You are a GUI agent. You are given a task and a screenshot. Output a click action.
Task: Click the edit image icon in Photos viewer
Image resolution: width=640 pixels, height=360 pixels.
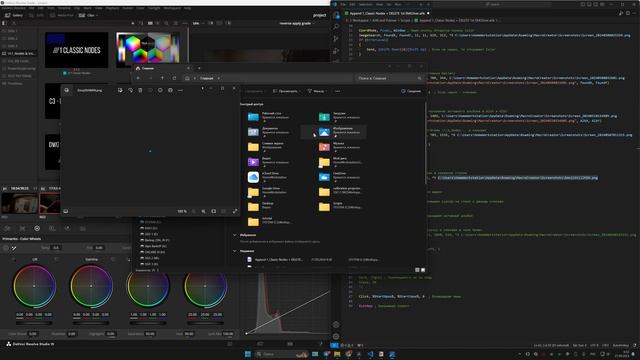tap(120, 90)
